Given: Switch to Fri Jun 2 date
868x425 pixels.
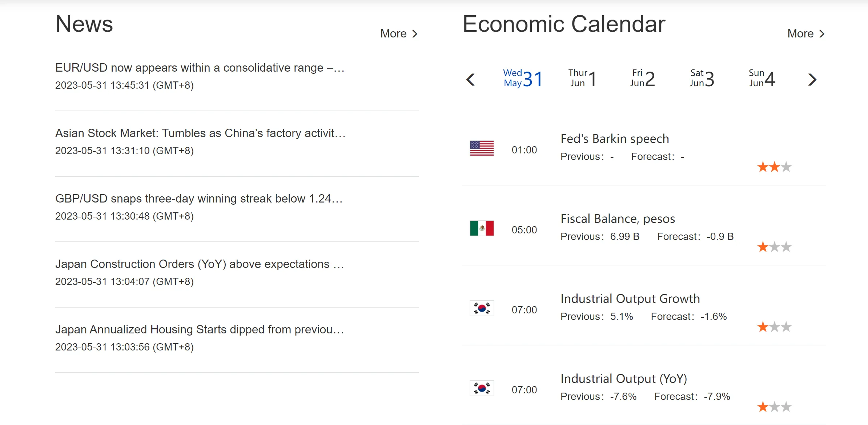Looking at the screenshot, I should (642, 79).
